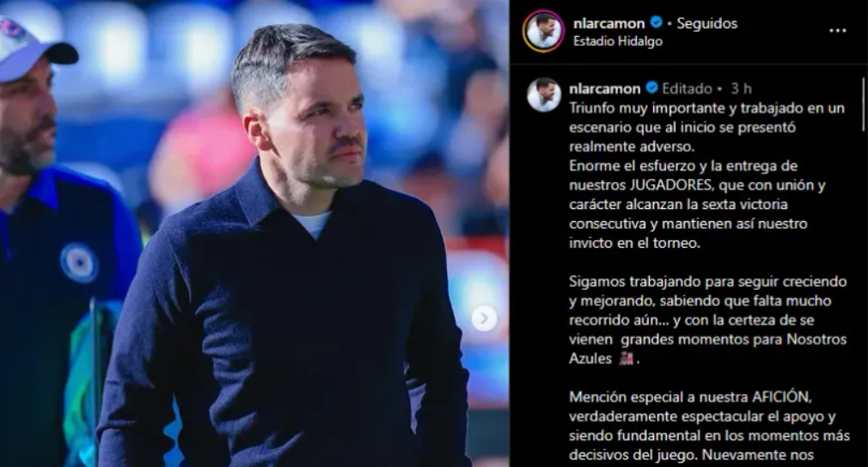This screenshot has height=467, width=868.
Task: Click the 3 h timestamp on caption
Action: (x=741, y=89)
